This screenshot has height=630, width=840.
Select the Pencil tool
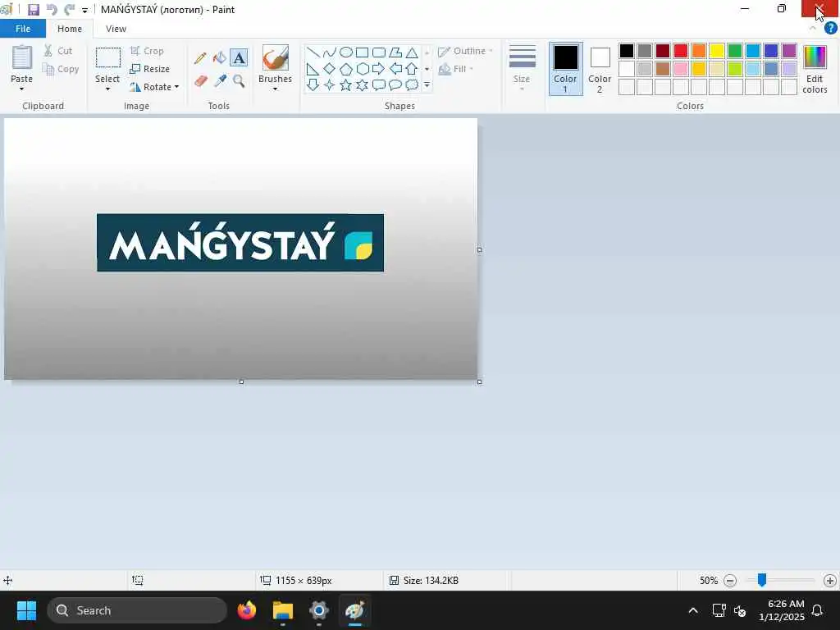click(x=200, y=58)
